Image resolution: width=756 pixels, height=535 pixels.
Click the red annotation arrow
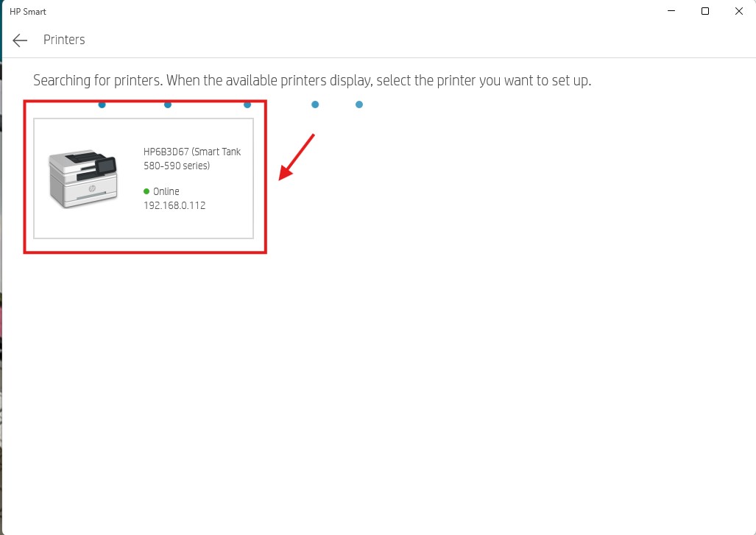click(x=297, y=156)
